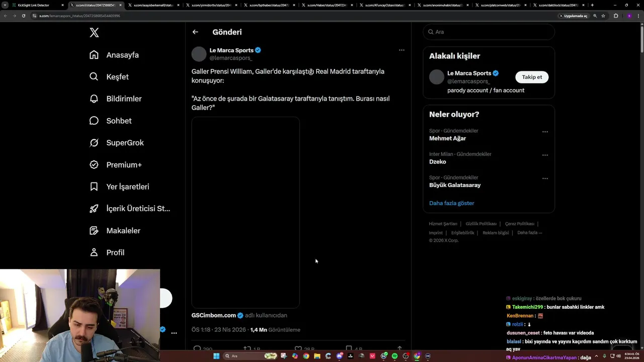Open Discord from taskbar
Viewport: 644px width, 362px height.
339,356
